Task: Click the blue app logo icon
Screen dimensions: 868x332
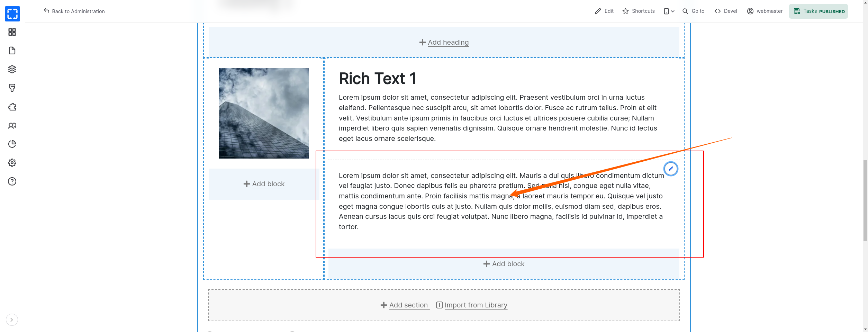Action: [x=12, y=14]
